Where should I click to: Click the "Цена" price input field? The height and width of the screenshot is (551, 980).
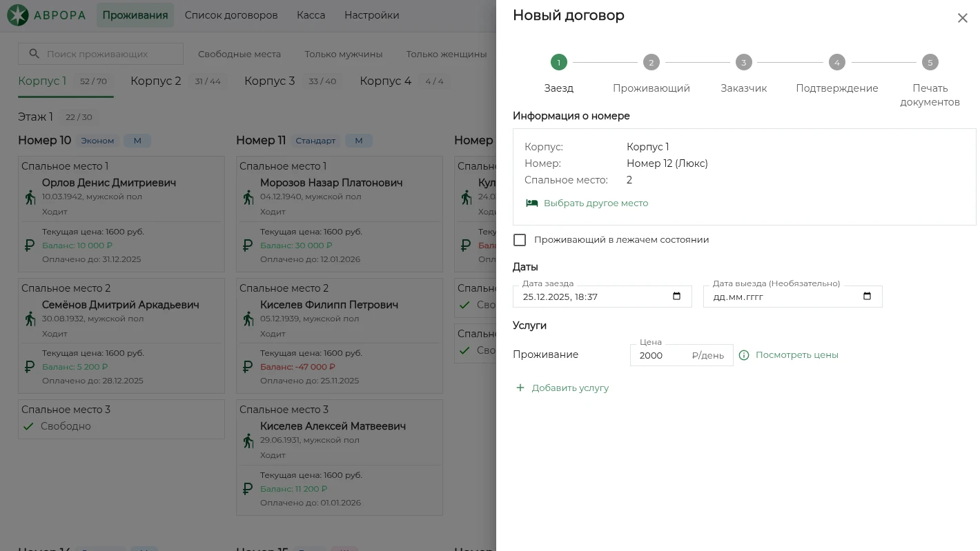click(x=663, y=355)
